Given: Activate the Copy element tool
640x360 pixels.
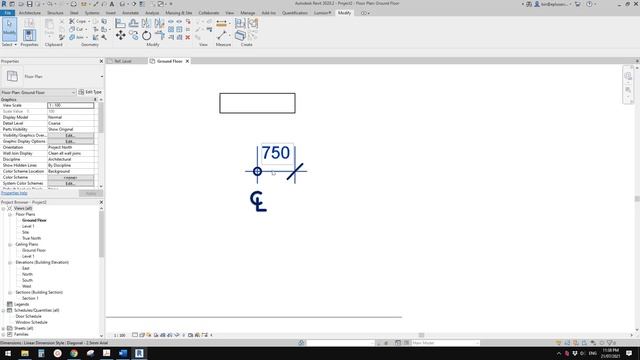Looking at the screenshot, I should point(133,36).
